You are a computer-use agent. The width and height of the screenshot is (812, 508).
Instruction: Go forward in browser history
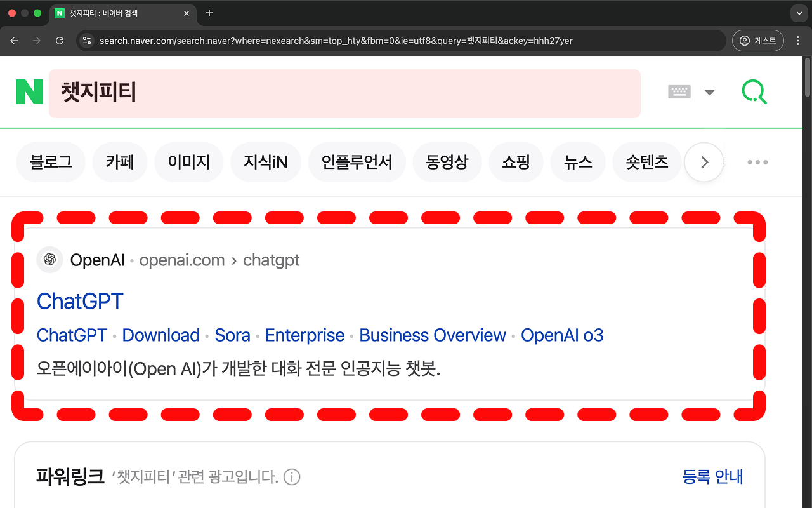[x=37, y=41]
